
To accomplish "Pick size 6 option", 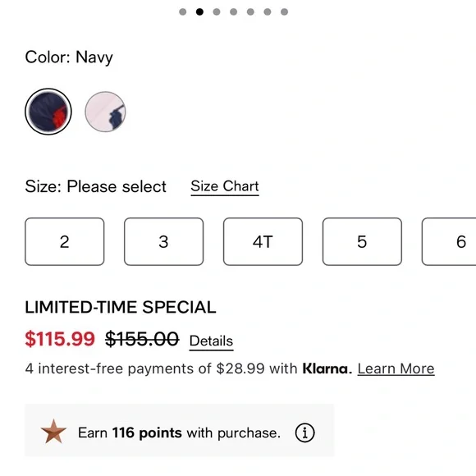I will coord(449,241).
